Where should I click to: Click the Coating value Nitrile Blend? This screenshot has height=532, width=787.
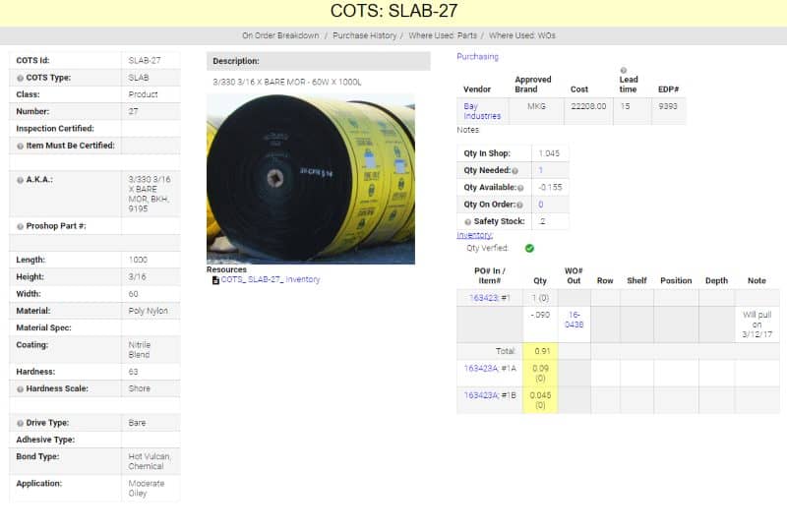click(x=140, y=350)
